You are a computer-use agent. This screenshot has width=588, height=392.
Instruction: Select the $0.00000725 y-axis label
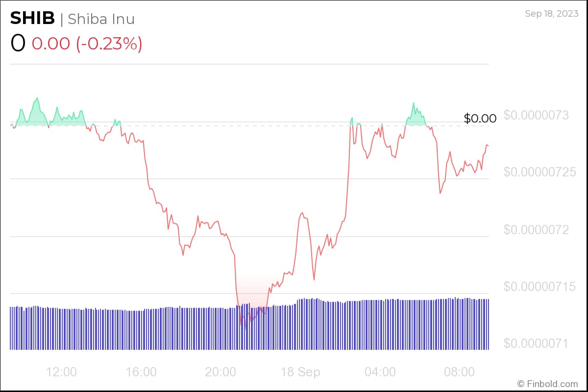tap(544, 172)
